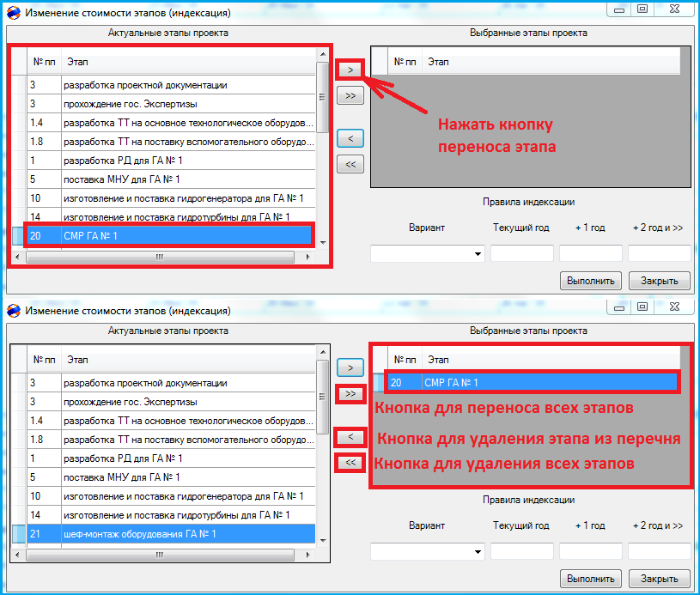Click scroll-down arrow of lower left list
700x595 pixels.
pos(323,540)
